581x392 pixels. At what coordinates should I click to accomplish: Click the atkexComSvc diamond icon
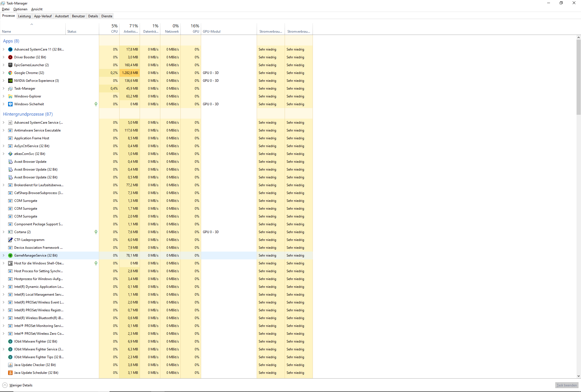(10, 154)
